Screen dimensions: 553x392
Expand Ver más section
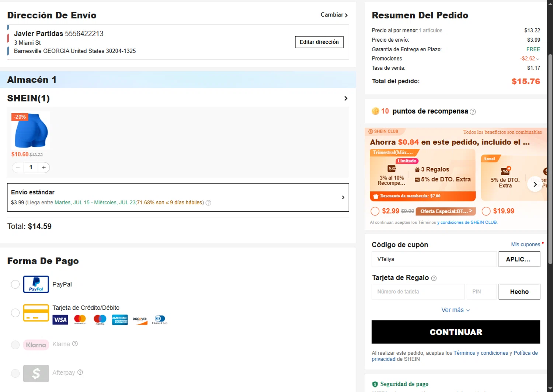pos(456,310)
